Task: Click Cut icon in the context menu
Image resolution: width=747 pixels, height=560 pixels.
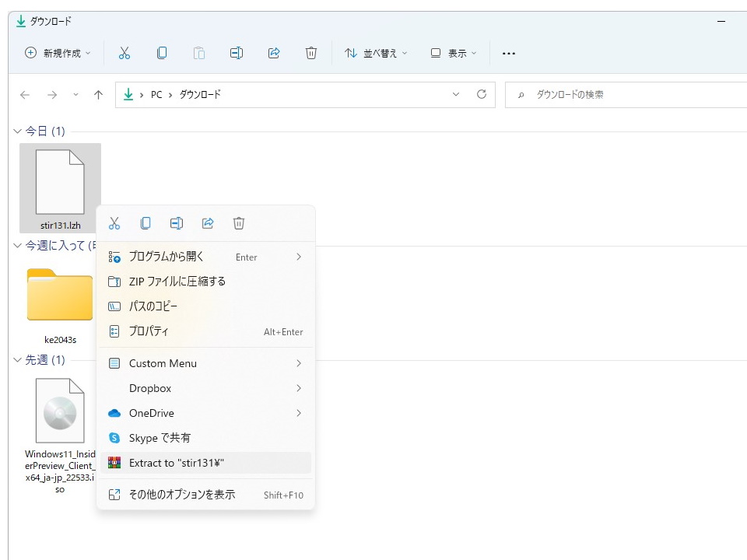Action: click(x=114, y=223)
